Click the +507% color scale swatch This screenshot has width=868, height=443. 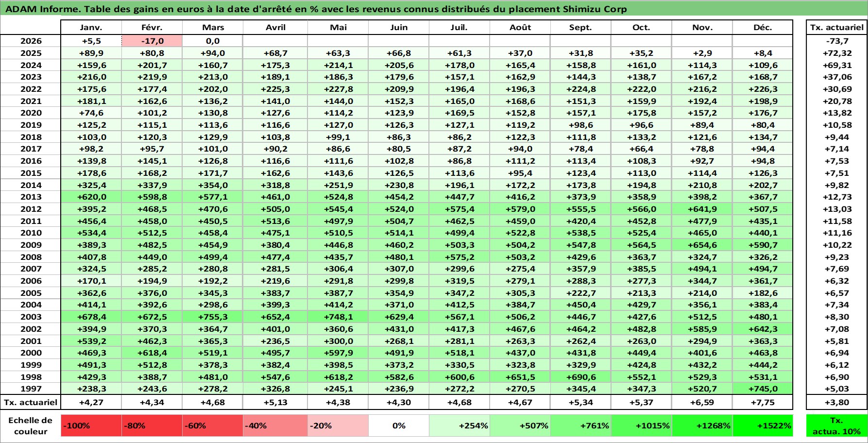(x=520, y=426)
